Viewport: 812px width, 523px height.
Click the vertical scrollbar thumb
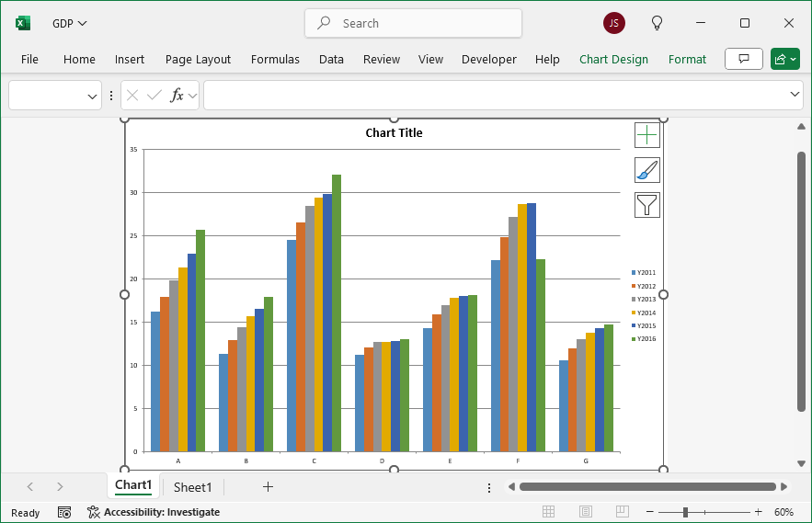801,281
